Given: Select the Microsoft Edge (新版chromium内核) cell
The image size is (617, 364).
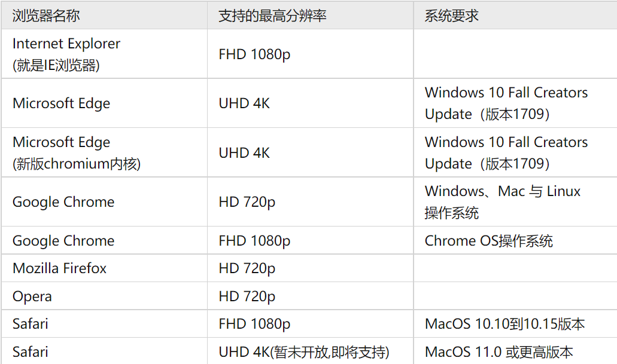Looking at the screenshot, I should click(x=77, y=153).
